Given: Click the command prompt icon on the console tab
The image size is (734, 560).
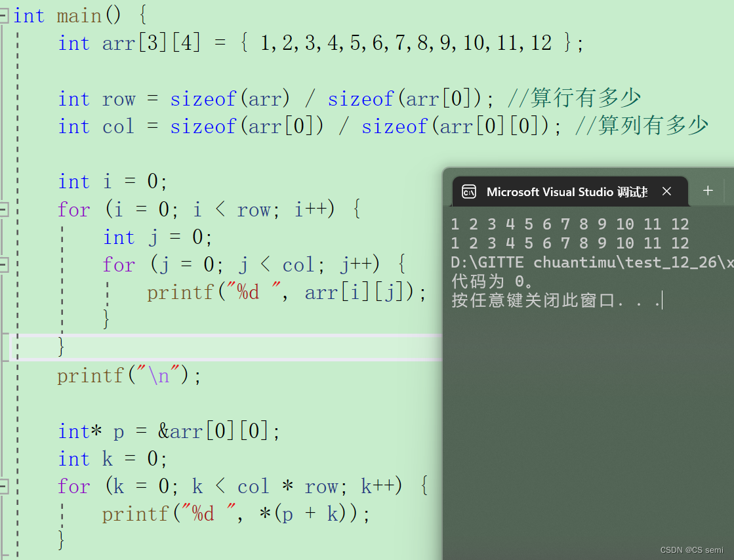Looking at the screenshot, I should tap(468, 191).
